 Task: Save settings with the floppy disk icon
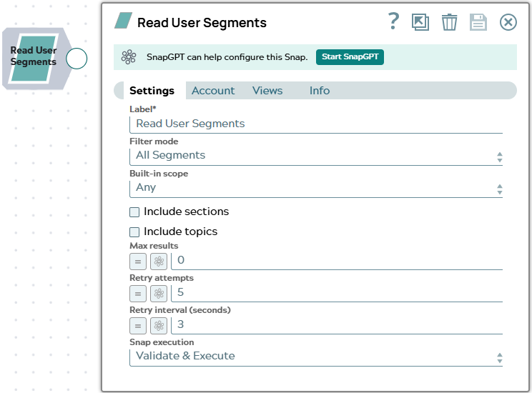coord(478,22)
